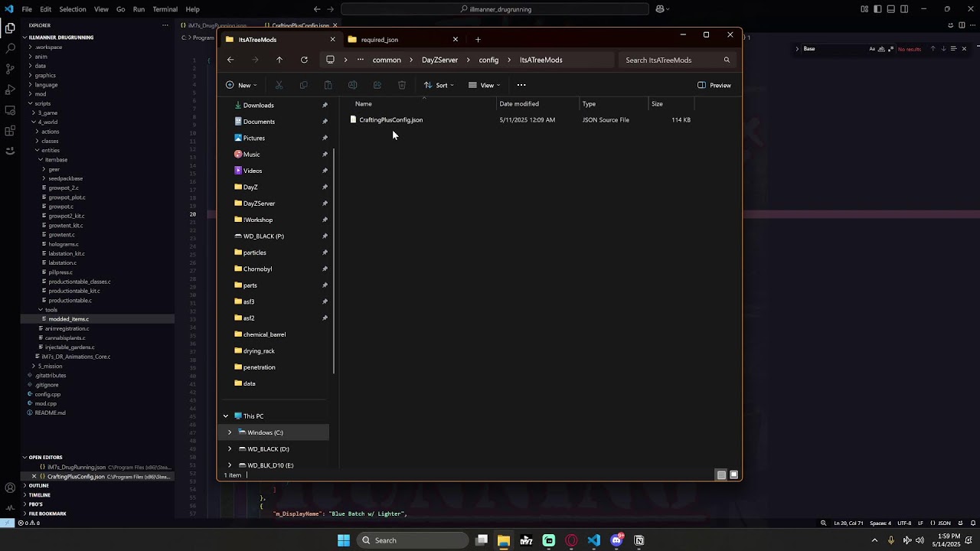Image resolution: width=980 pixels, height=551 pixels.
Task: Toggle the VS Code secondary sidebar layout icon
Action: point(904,9)
